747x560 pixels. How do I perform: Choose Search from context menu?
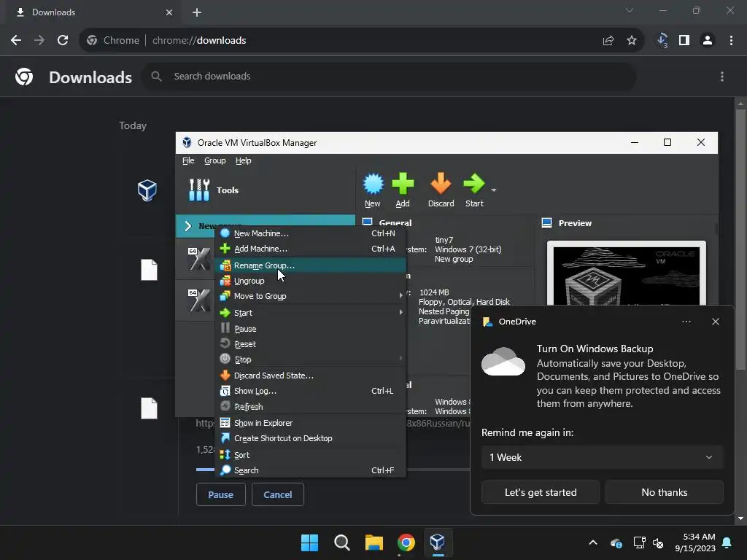310,470
